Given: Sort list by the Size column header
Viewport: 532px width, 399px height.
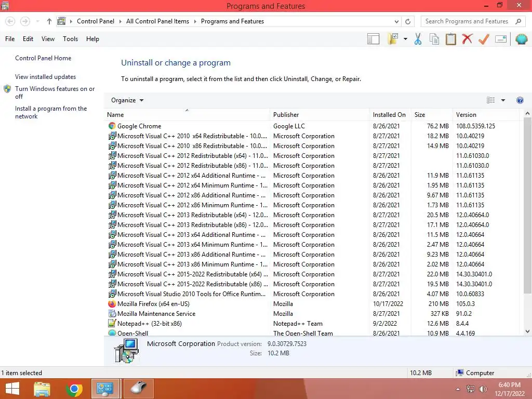Looking at the screenshot, I should [x=431, y=115].
